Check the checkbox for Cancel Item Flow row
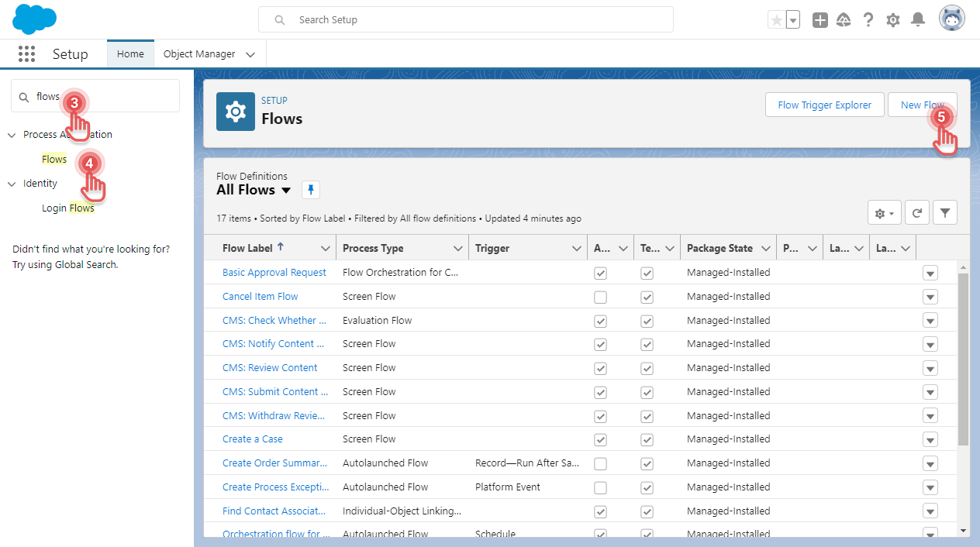This screenshot has height=547, width=980. pos(600,296)
